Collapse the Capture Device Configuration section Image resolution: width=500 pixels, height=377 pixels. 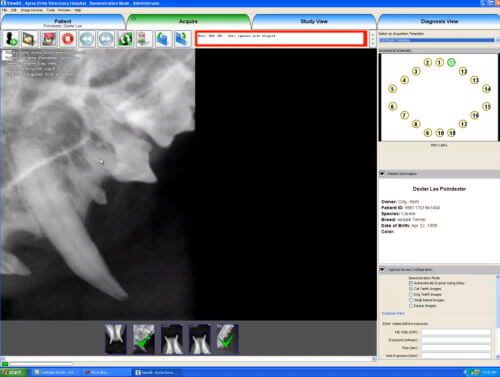[x=382, y=269]
